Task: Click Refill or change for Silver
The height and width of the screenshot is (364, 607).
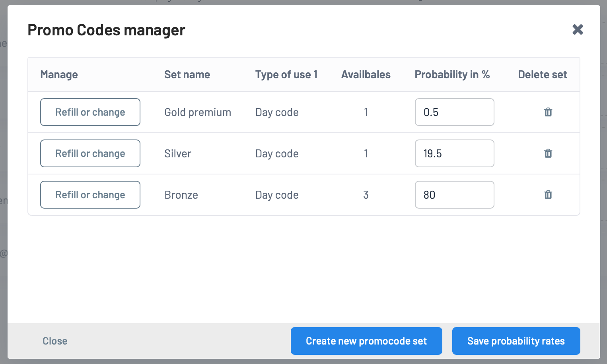Action: 90,153
